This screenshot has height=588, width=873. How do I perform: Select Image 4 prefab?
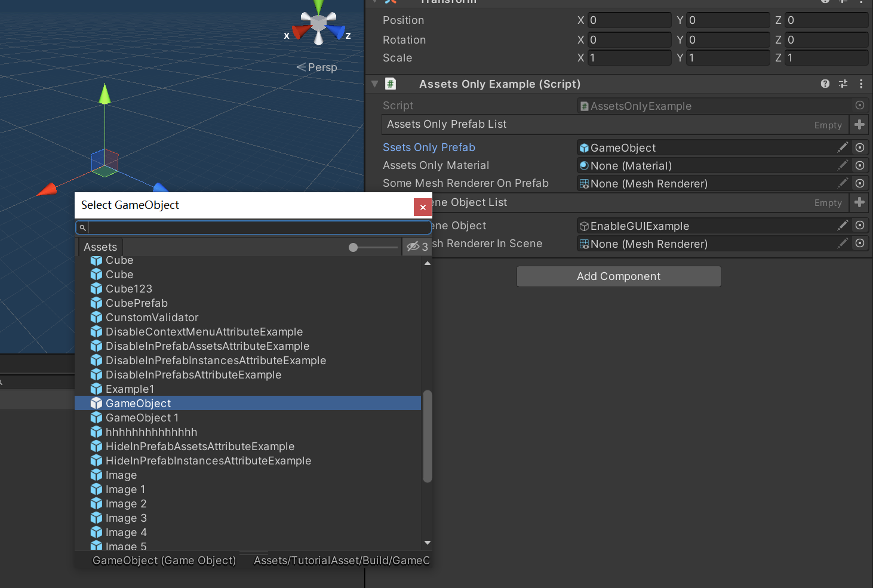pyautogui.click(x=248, y=532)
